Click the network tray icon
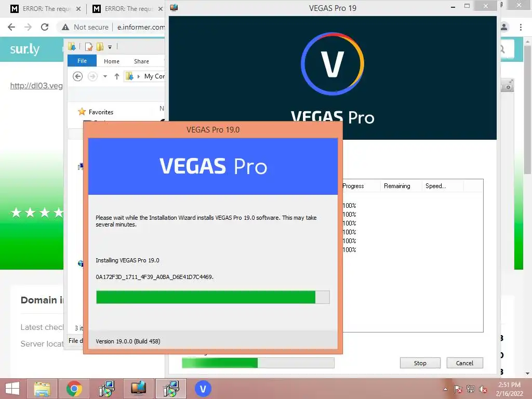The height and width of the screenshot is (399, 532). pos(471,389)
